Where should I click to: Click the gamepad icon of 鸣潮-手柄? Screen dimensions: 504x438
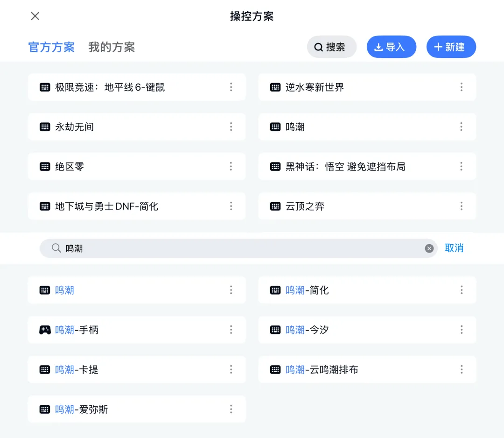45,330
